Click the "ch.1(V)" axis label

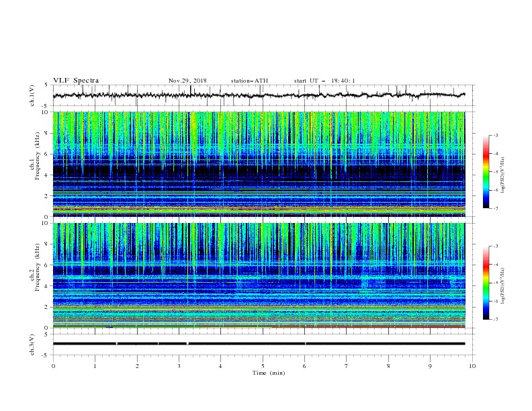pos(32,95)
